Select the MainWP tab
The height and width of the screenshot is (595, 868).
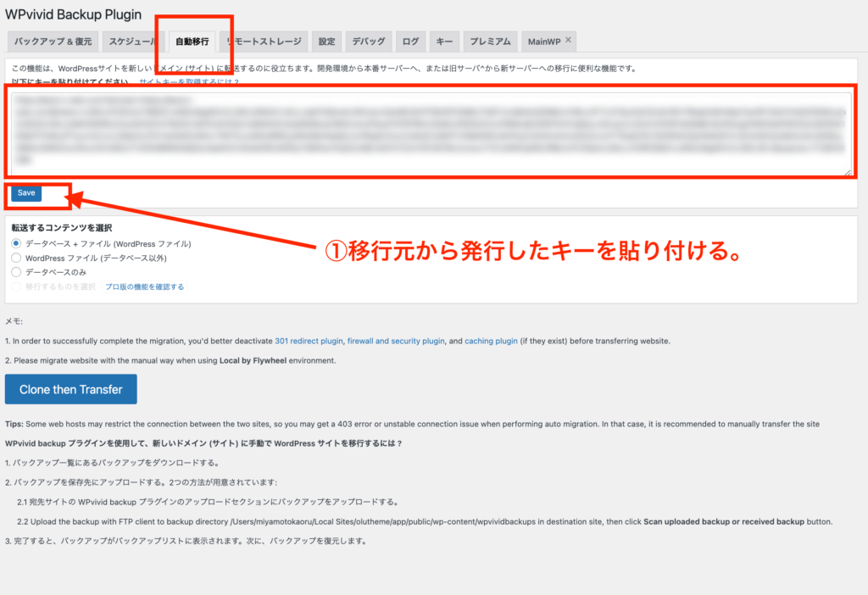point(543,42)
